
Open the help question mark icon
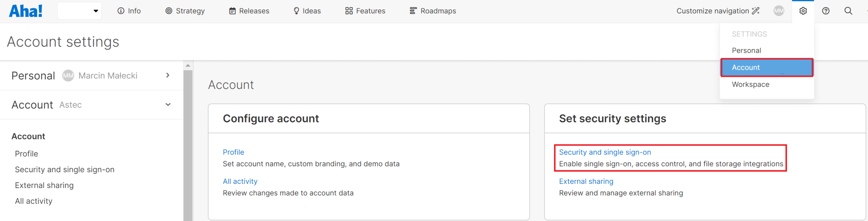[x=826, y=11]
